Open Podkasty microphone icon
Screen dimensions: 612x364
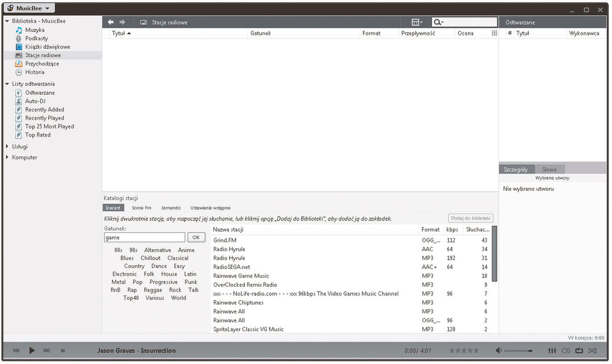coord(19,38)
